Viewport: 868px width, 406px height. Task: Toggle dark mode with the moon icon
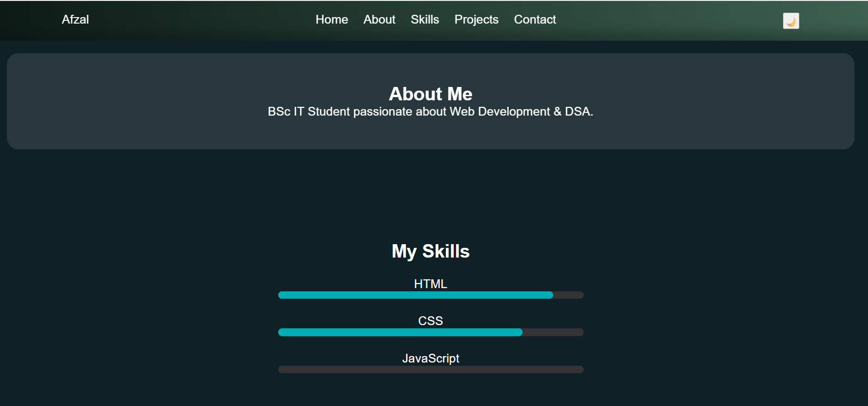click(x=791, y=21)
